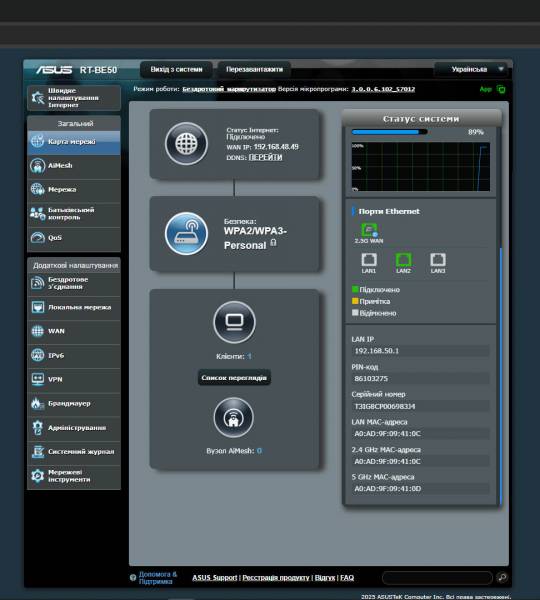Click the help question mark icon

point(133,577)
